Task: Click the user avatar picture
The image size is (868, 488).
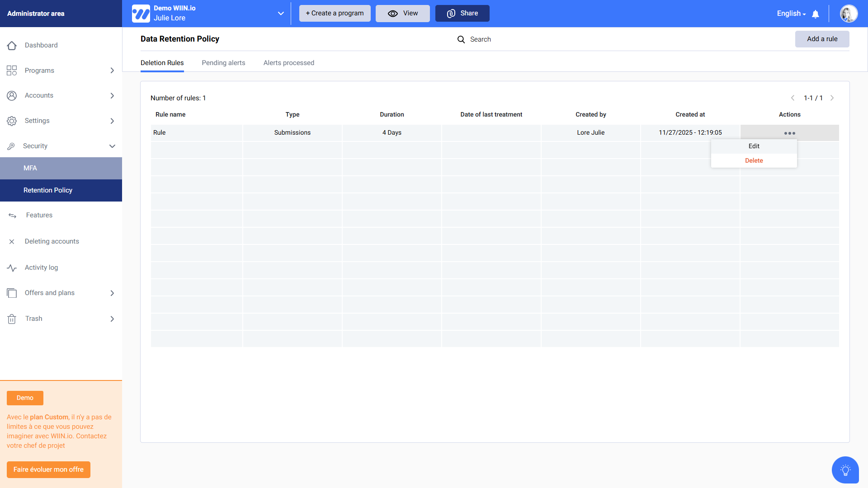Action: (849, 14)
